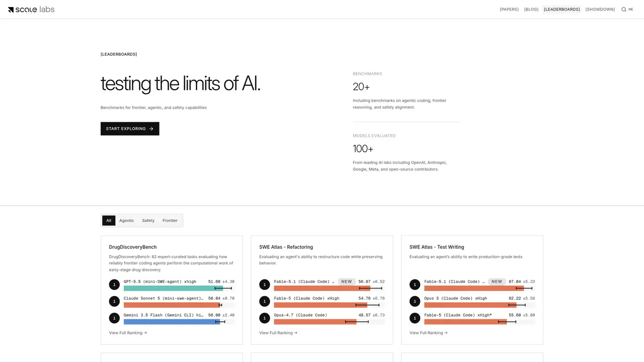Viewport: 644px width, 362px height.
Task: Switch to the Agentic filter tab
Action: coord(127,221)
